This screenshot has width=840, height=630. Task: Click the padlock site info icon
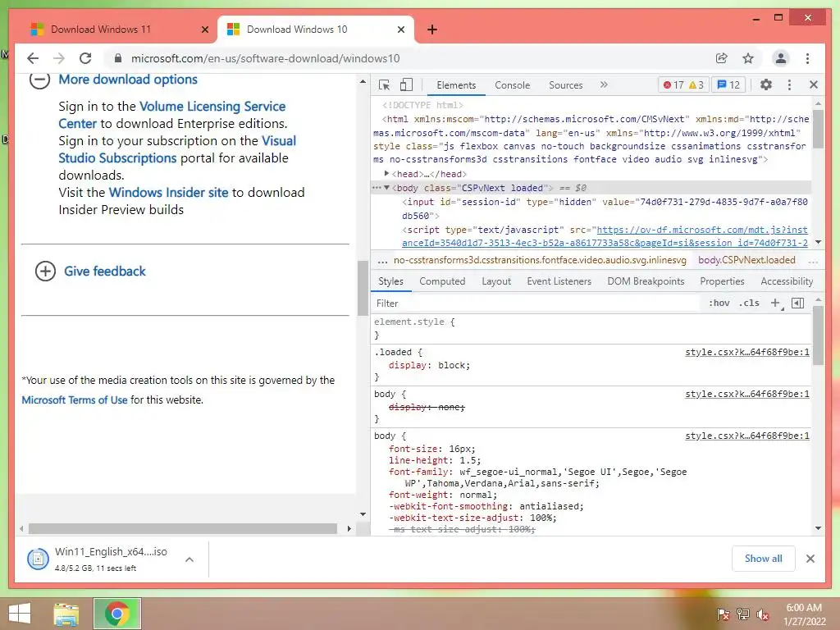pyautogui.click(x=118, y=58)
